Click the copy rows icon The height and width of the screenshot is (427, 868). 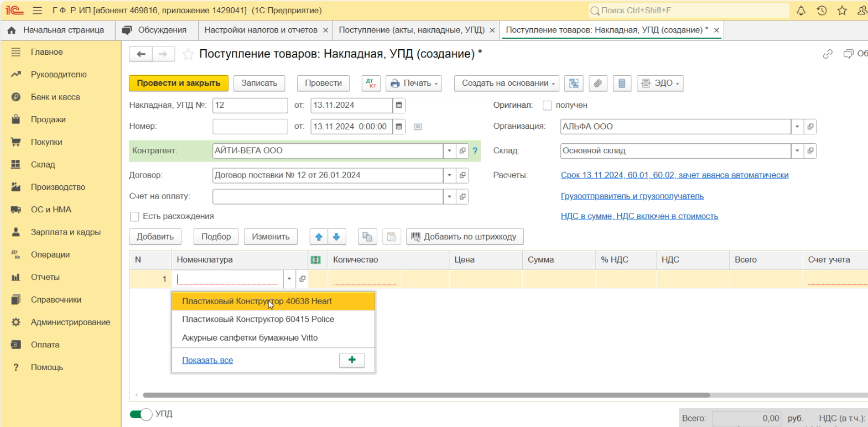pyautogui.click(x=367, y=237)
